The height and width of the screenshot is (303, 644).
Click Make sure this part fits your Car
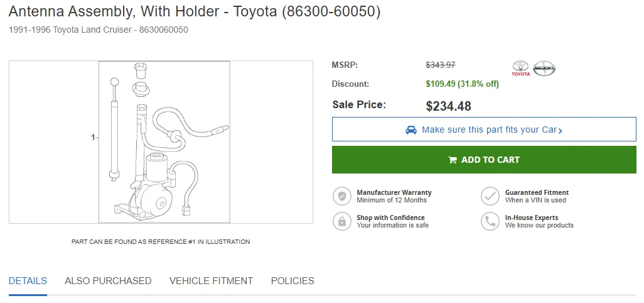[x=484, y=129]
